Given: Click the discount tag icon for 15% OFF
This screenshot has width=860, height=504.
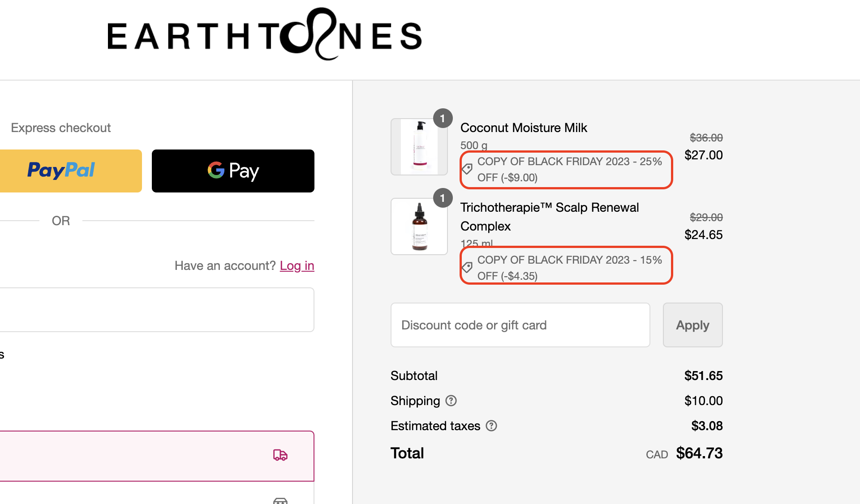Looking at the screenshot, I should tap(467, 267).
